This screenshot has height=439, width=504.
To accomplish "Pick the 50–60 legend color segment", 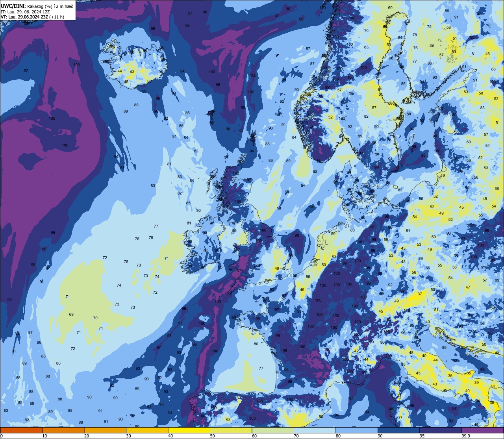I will point(231,430).
